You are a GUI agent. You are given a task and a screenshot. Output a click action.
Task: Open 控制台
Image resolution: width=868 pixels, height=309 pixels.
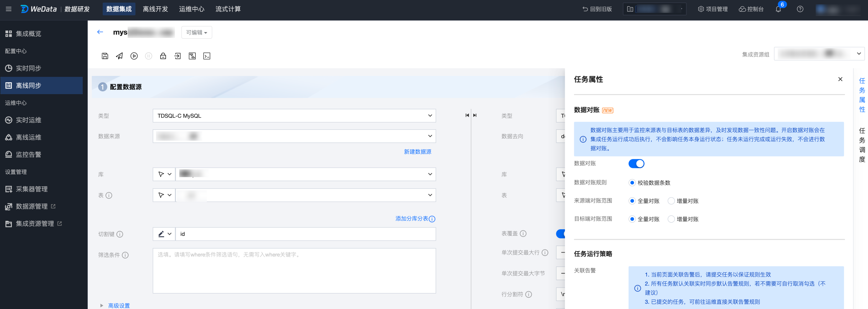751,9
